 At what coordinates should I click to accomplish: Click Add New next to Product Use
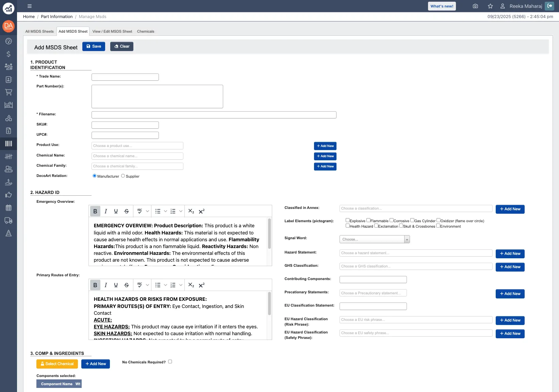[x=325, y=146]
